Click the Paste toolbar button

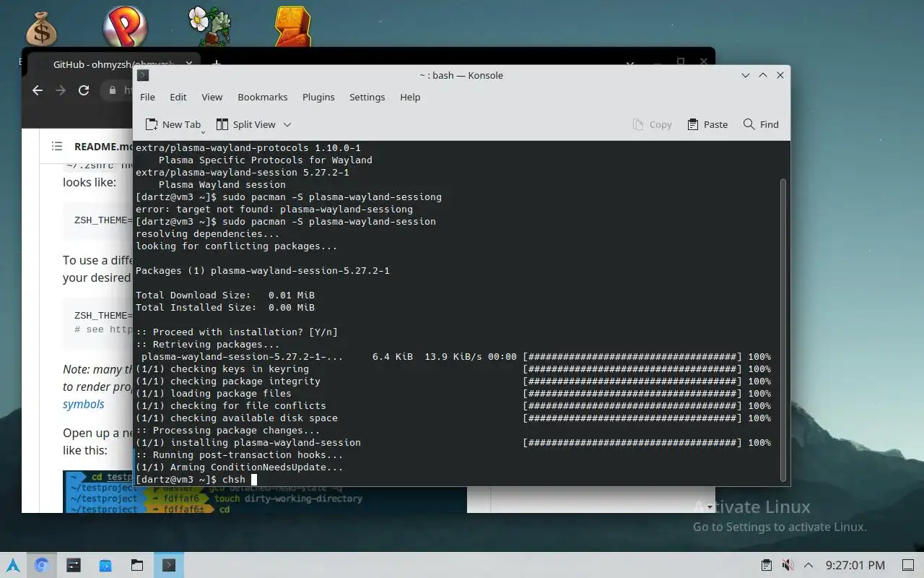707,124
